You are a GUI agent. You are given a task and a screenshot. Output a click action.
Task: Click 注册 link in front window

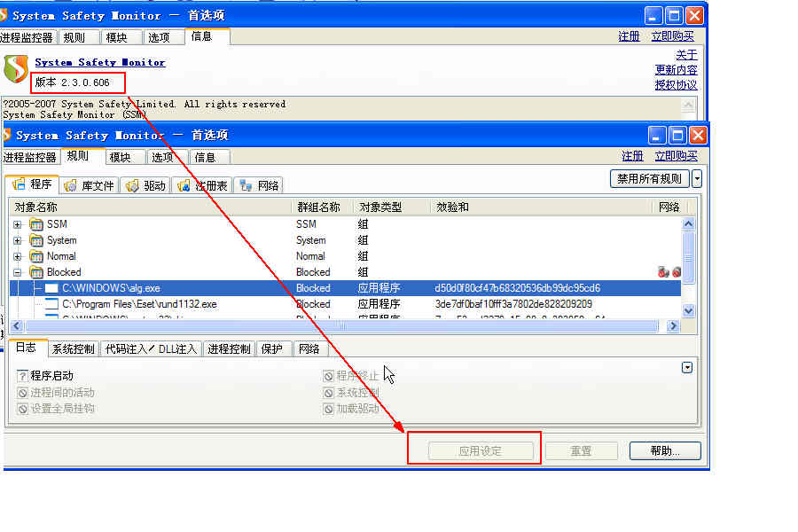coord(632,156)
